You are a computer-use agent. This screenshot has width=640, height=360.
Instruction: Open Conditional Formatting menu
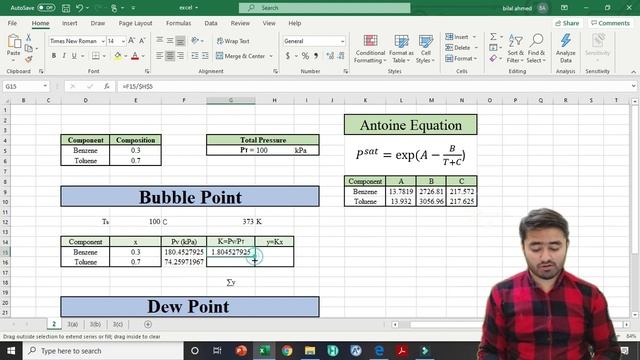[370, 49]
